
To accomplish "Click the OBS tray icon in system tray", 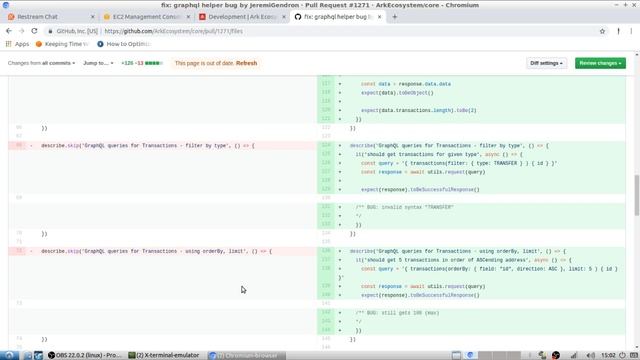I will pos(556,356).
